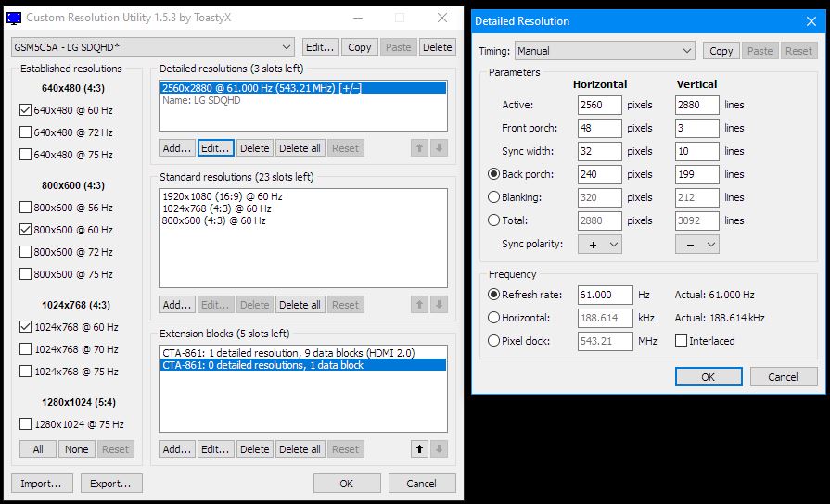Image resolution: width=830 pixels, height=504 pixels.
Task: Select the Blanking radio button
Action: click(x=493, y=197)
